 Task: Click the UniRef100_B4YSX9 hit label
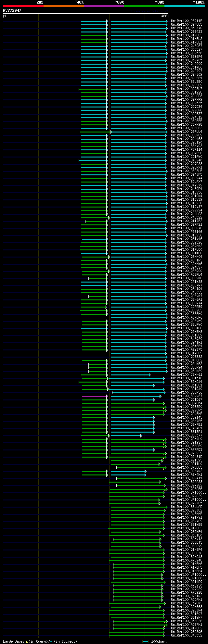click(187, 185)
